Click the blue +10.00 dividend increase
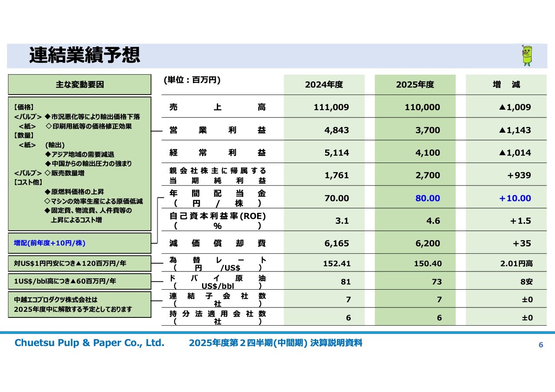Screen dimensions: 555x392 (515, 198)
